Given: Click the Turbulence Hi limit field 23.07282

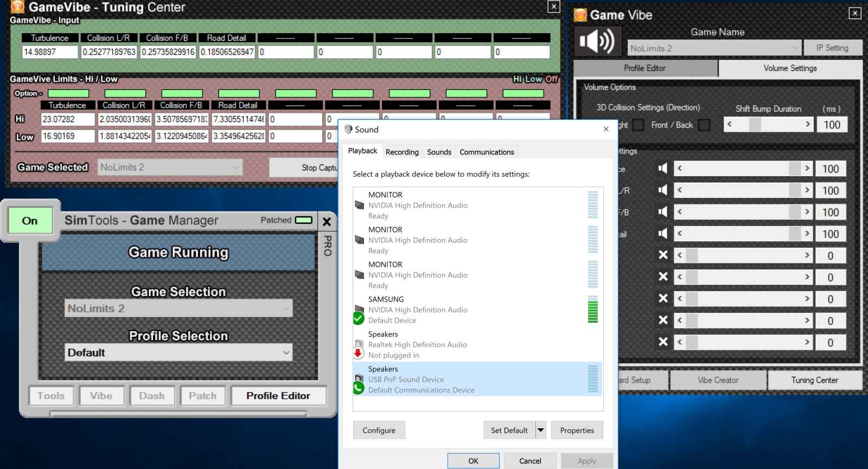Looking at the screenshot, I should [x=68, y=119].
